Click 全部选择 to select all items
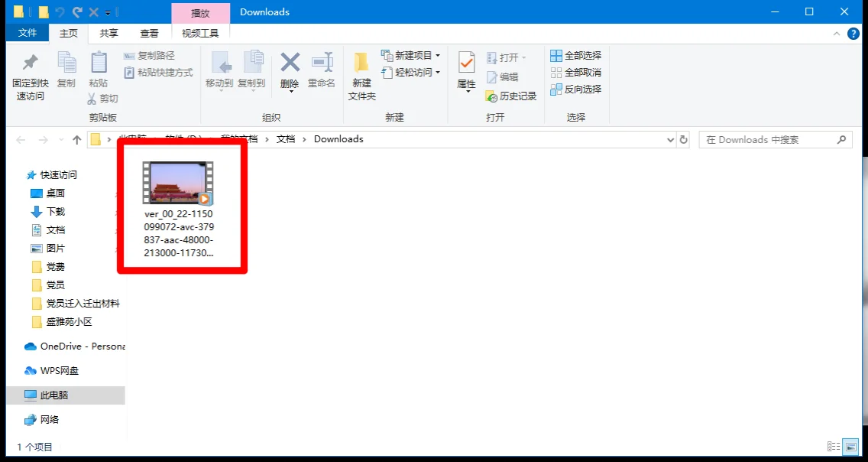This screenshot has height=462, width=868. (x=575, y=57)
